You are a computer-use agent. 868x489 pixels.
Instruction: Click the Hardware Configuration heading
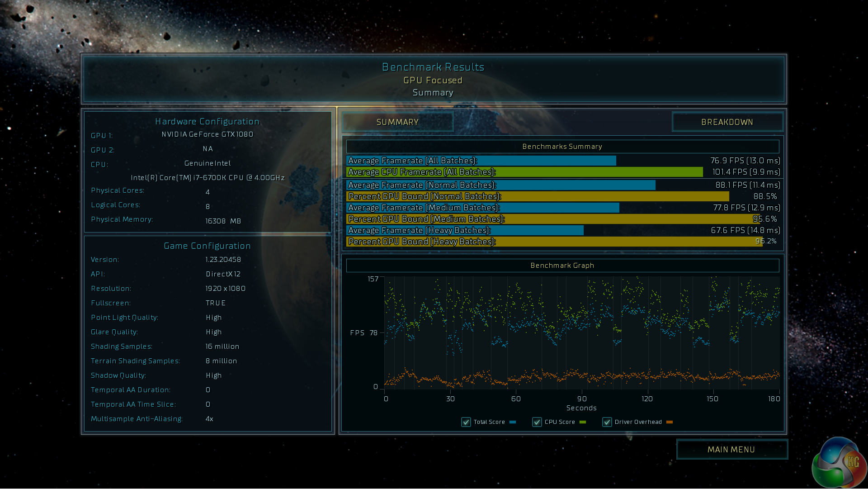pos(207,122)
